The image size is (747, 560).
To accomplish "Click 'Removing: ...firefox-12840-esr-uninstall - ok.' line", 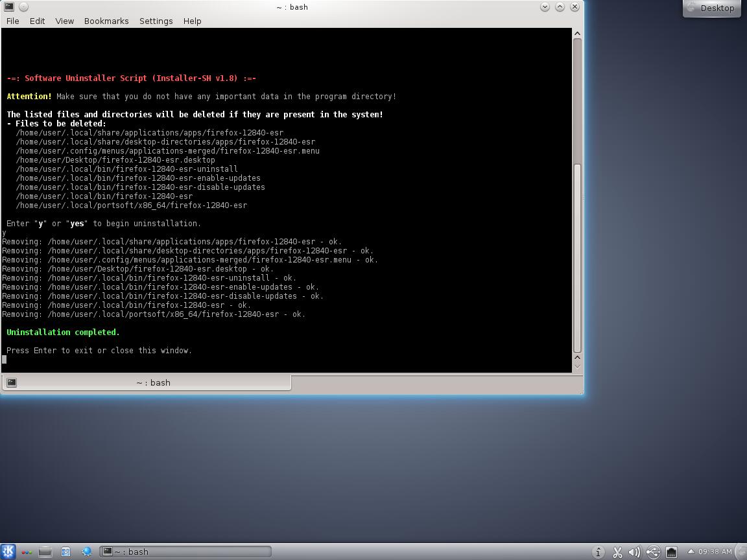I will 149,278.
